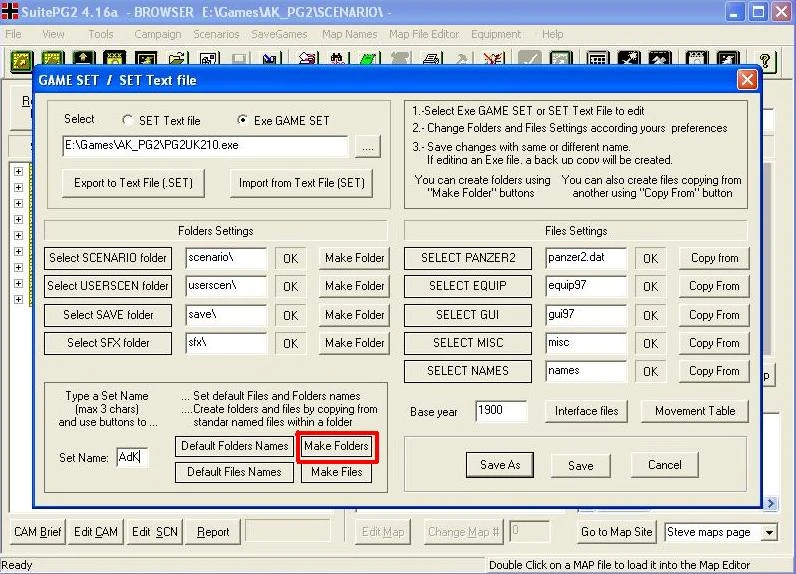Click Copy From for names row

714,371
